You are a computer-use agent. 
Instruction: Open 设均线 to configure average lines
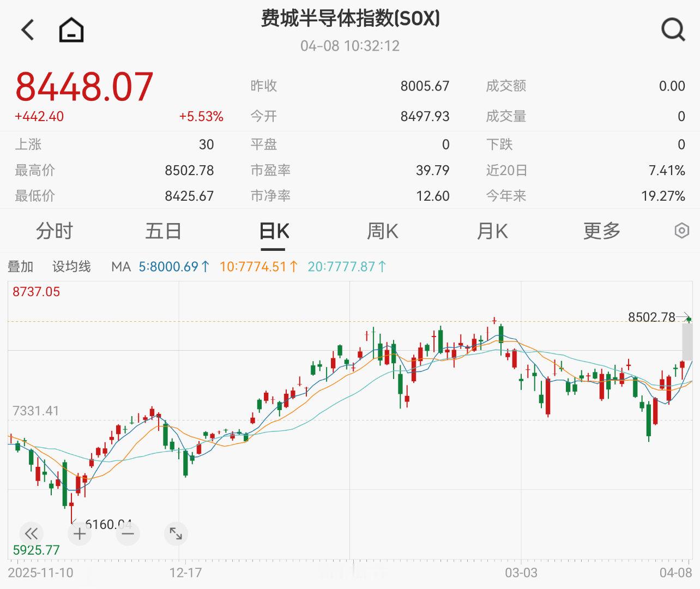(71, 267)
